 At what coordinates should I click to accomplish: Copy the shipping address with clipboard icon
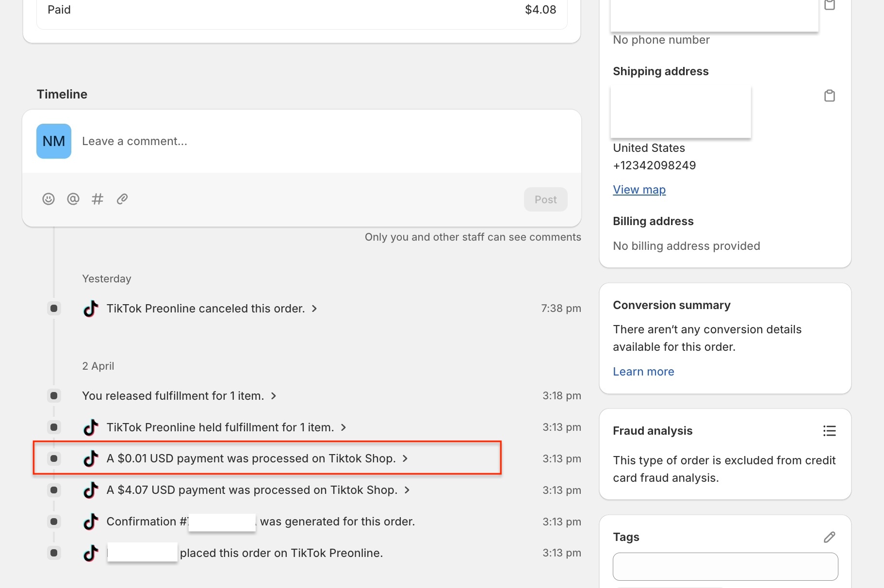[830, 96]
